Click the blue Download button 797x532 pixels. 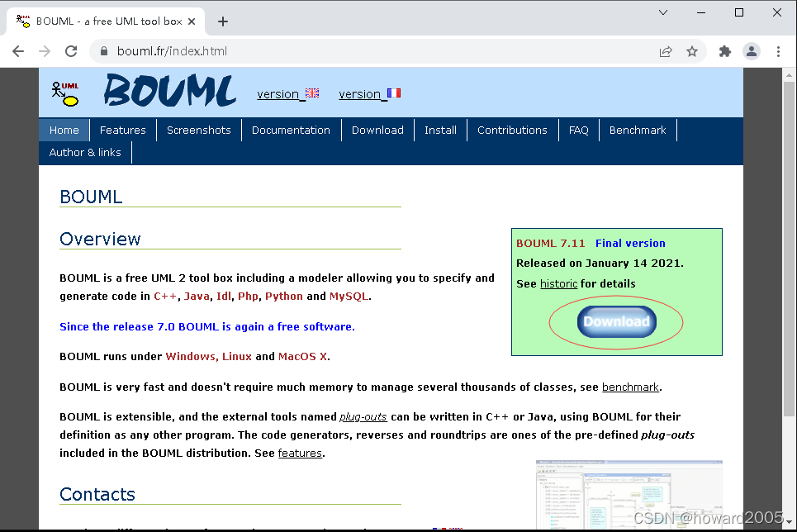click(x=617, y=321)
